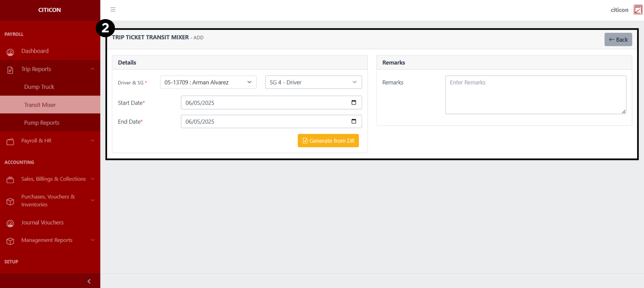Click the citicon user avatar icon
This screenshot has height=288, width=644.
(x=638, y=10)
